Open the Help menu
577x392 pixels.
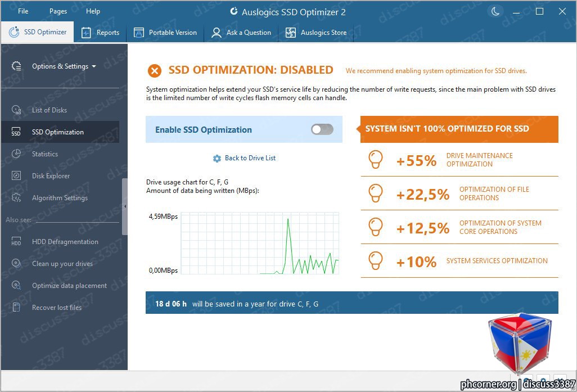tap(93, 11)
